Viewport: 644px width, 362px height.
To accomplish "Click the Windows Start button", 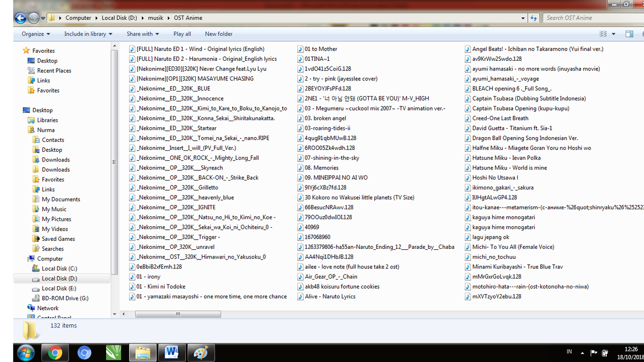I will coord(26,353).
